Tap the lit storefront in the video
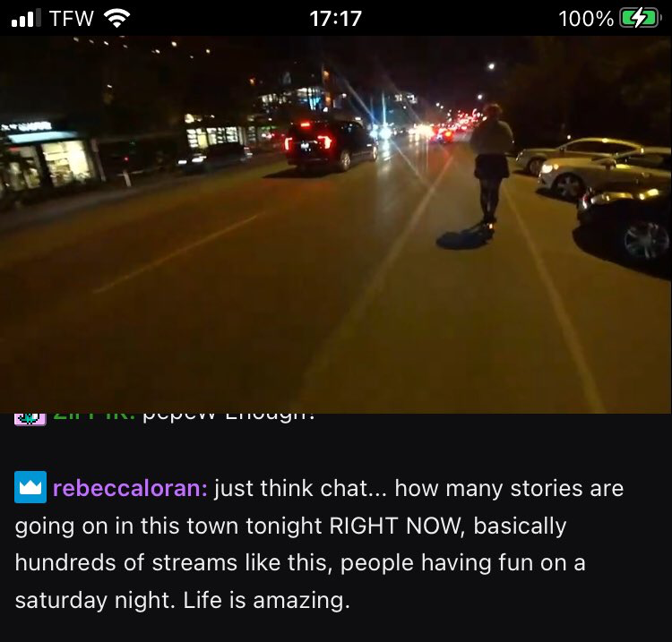Viewport: 672px width, 642px height. [x=48, y=160]
